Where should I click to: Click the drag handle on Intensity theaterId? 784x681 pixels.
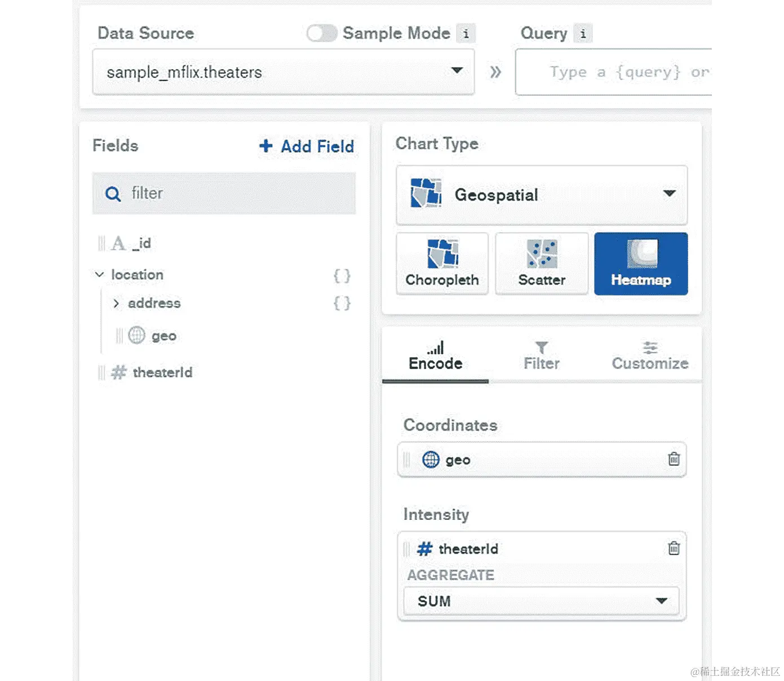click(x=406, y=549)
